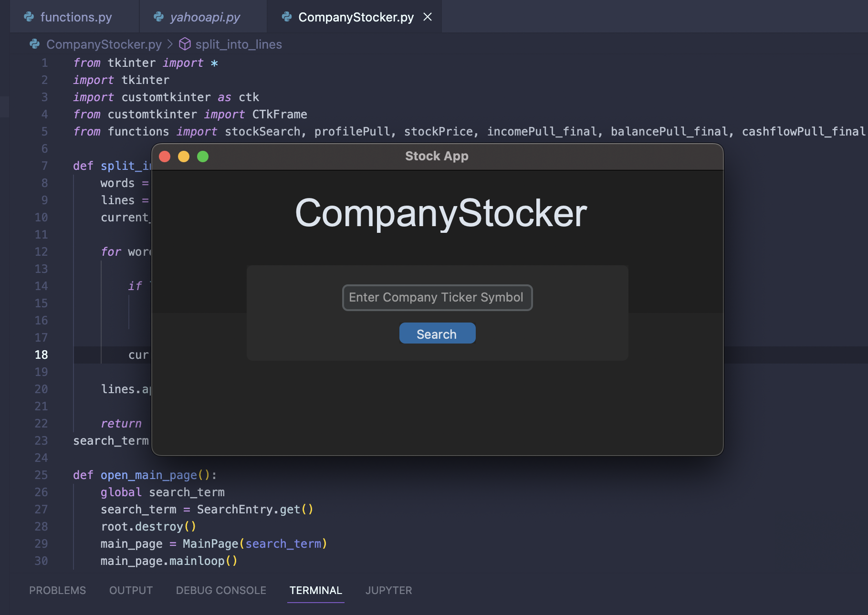Switch to the yahooapi.py tab
868x615 pixels.
[205, 17]
